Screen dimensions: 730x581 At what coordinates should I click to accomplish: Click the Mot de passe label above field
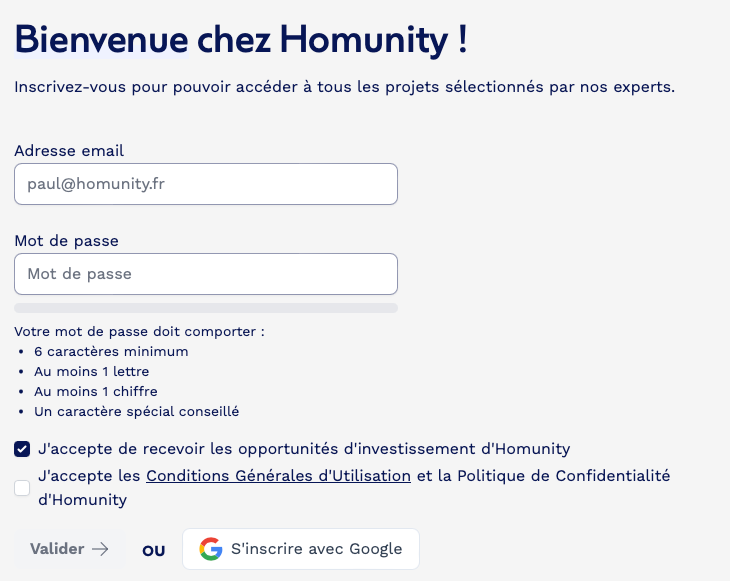pyautogui.click(x=67, y=241)
